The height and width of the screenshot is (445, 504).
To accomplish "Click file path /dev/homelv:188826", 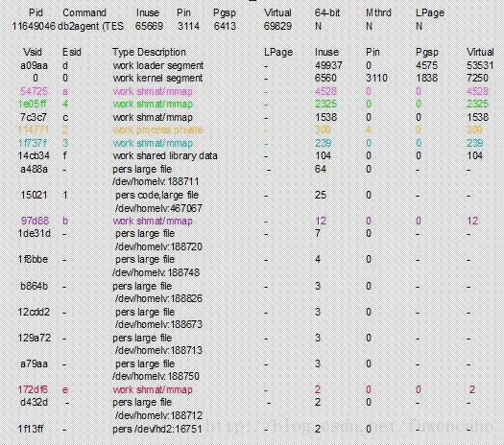I will (158, 298).
